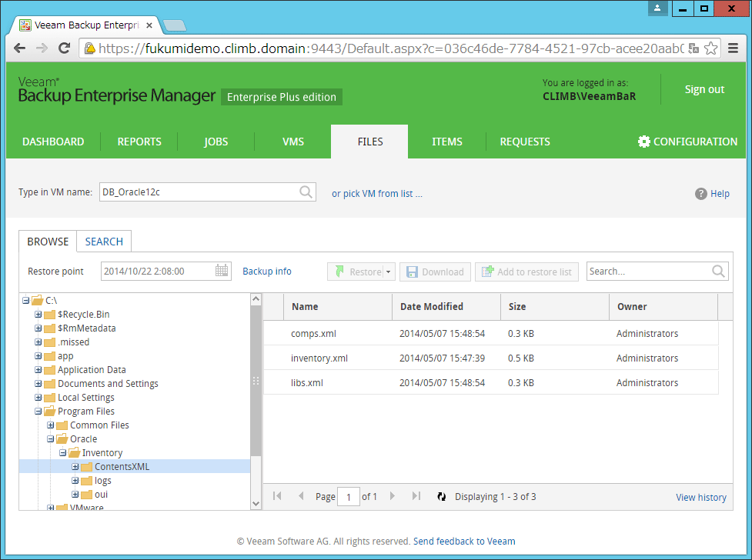752x560 pixels.
Task: Click the Chrome user profile icon
Action: (x=657, y=8)
